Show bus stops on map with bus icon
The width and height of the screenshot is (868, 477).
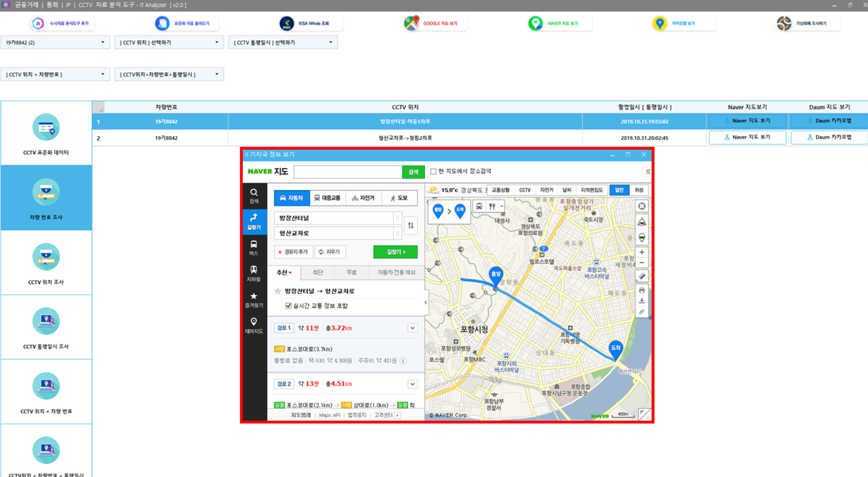click(479, 206)
